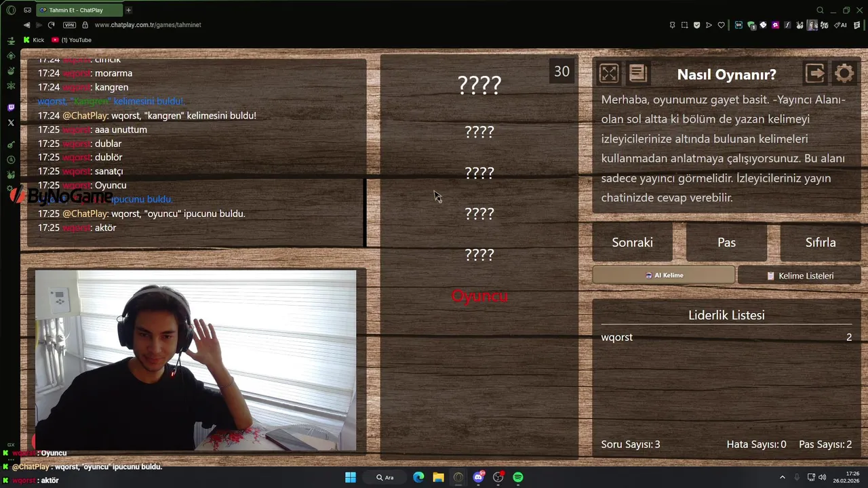Viewport: 868px width, 488px height.
Task: Click wqorst in Liderlik Listesi
Action: pos(616,337)
